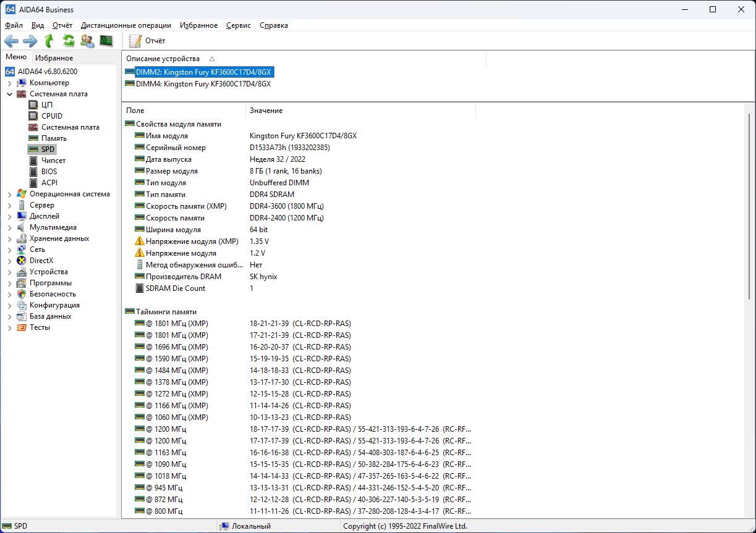Select the Память tree item

(x=54, y=138)
